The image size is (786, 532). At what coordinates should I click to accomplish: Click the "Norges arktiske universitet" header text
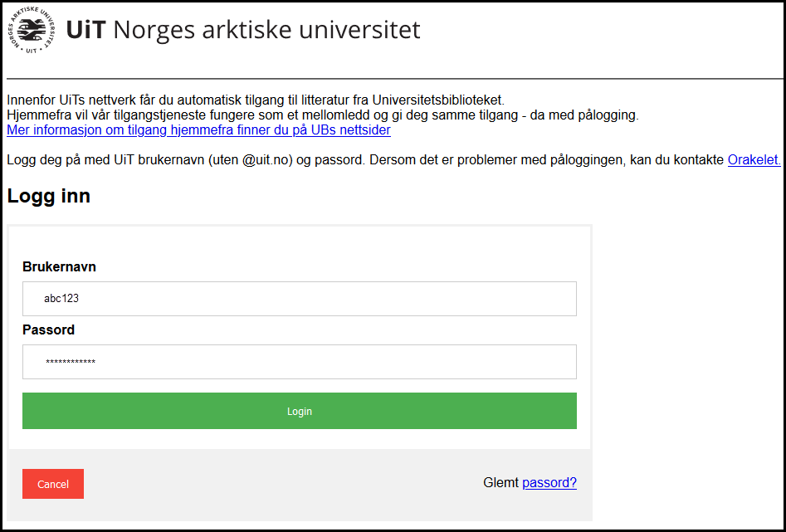pos(266,31)
